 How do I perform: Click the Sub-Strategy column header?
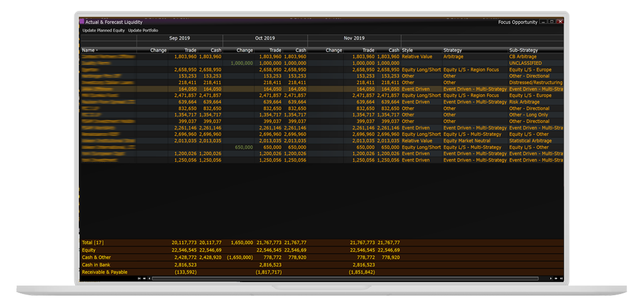click(x=523, y=50)
